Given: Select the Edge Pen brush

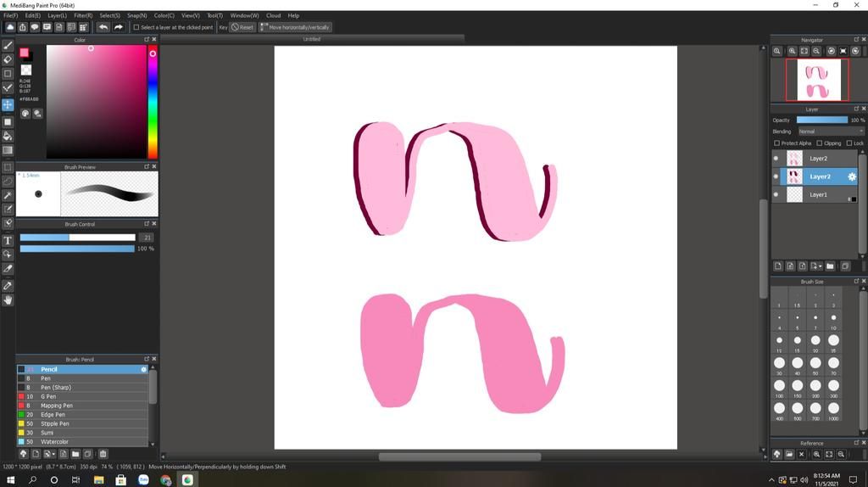Looking at the screenshot, I should click(x=82, y=415).
